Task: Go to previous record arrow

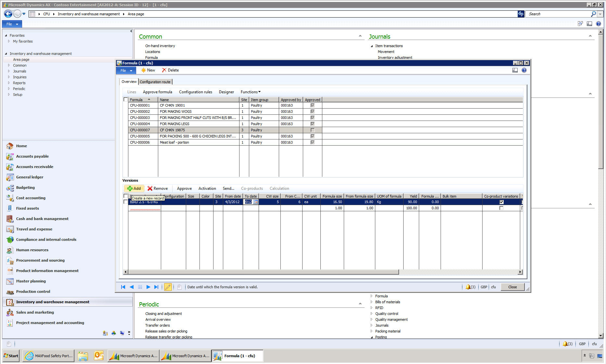Action: point(132,287)
